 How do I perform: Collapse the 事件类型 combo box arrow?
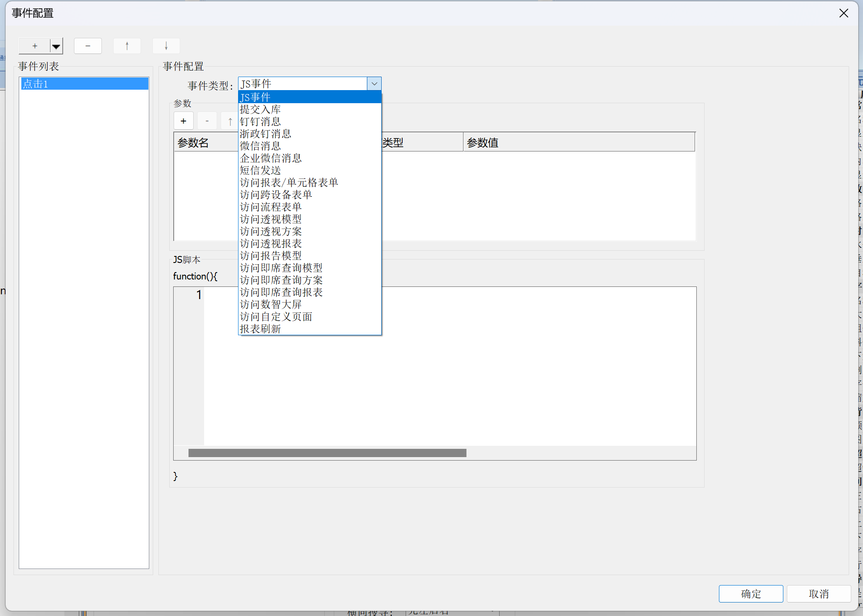374,84
